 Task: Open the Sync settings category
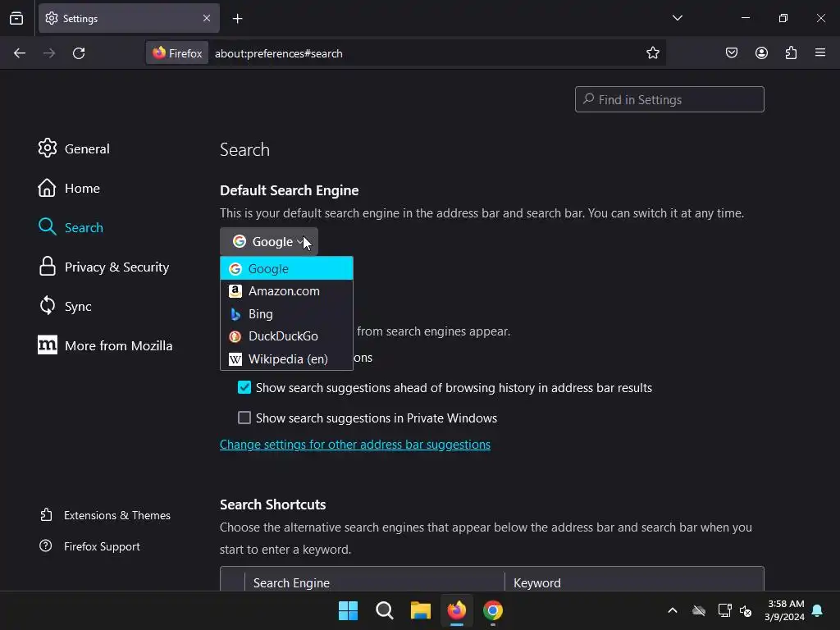tap(64, 307)
